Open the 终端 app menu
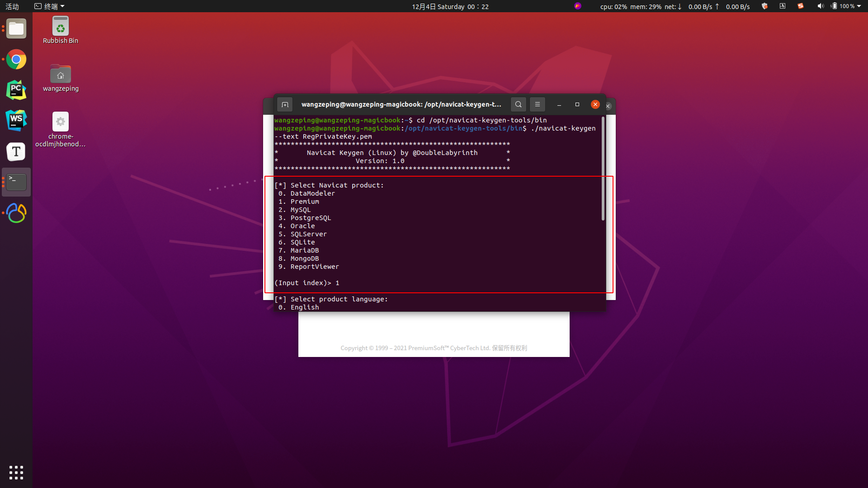Viewport: 868px width, 488px height. [50, 6]
